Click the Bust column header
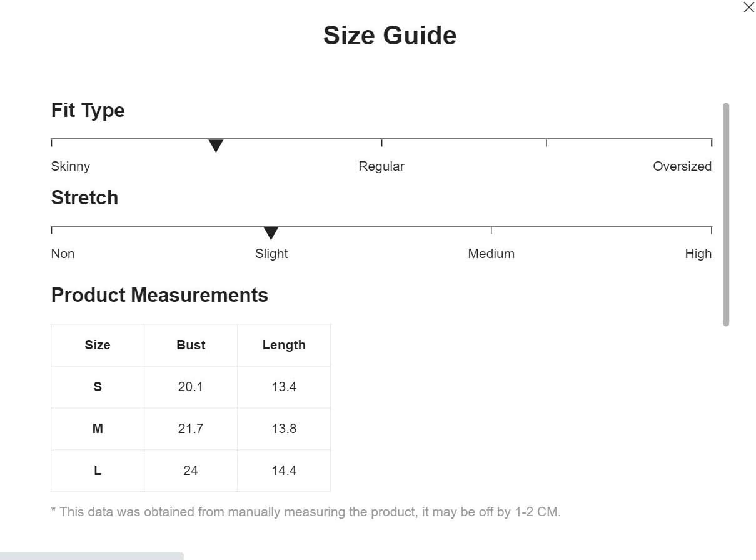 pyautogui.click(x=191, y=345)
